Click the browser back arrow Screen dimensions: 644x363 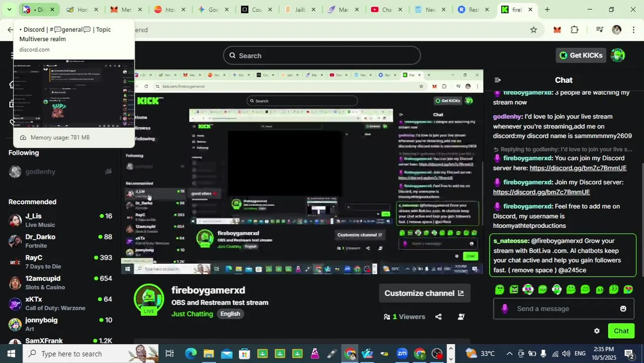[x=10, y=30]
